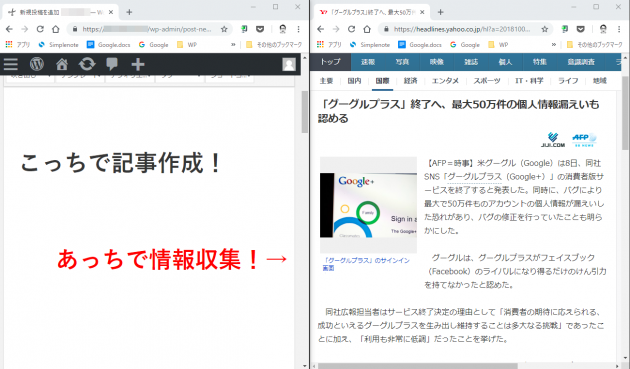Click the JIJI.COM logo
Screen dimensions: 630x369
[x=552, y=139]
